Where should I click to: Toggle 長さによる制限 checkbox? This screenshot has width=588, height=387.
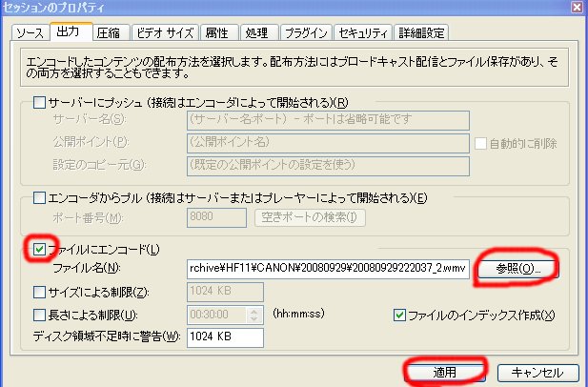39,315
